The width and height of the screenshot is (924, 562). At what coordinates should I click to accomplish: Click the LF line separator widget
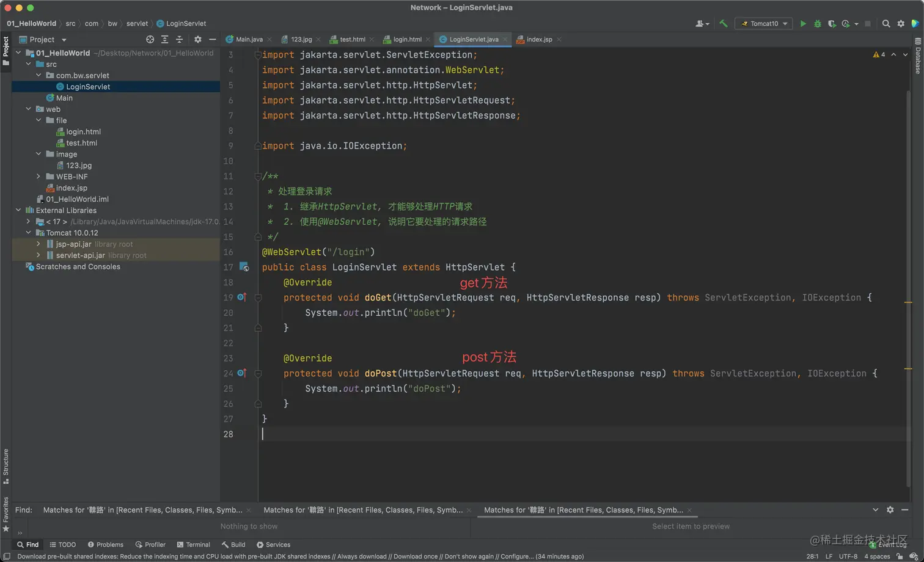(x=829, y=557)
